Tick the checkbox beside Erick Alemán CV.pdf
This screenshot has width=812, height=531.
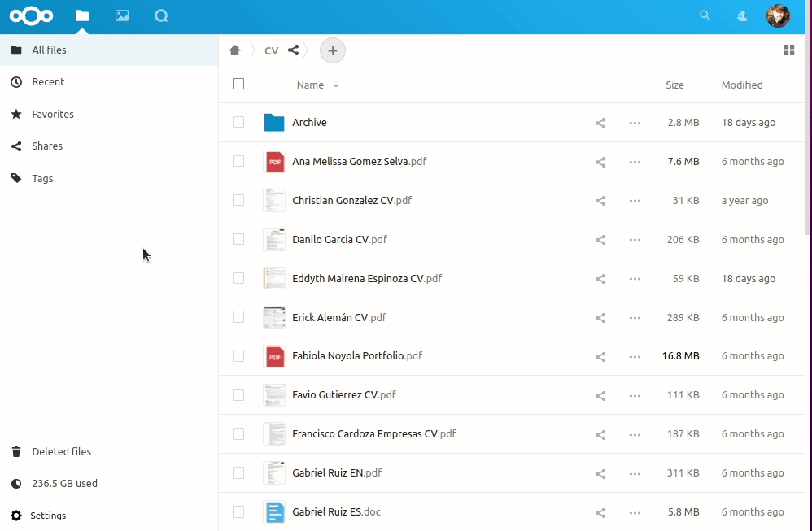(x=238, y=317)
